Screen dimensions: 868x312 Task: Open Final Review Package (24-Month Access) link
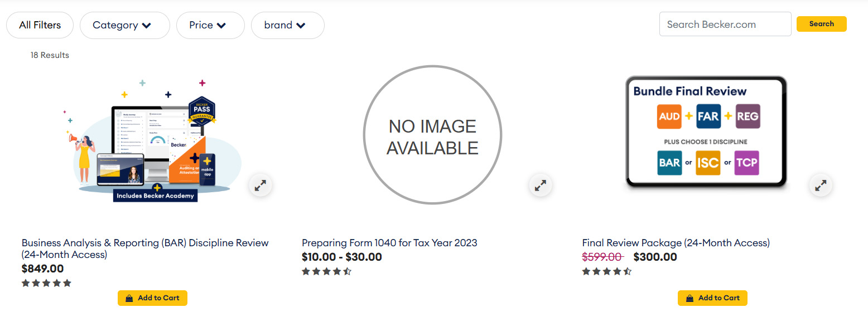click(676, 243)
